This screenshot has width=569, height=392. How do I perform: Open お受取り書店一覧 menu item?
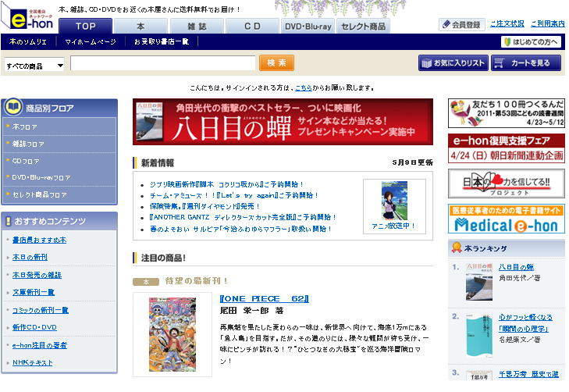162,41
